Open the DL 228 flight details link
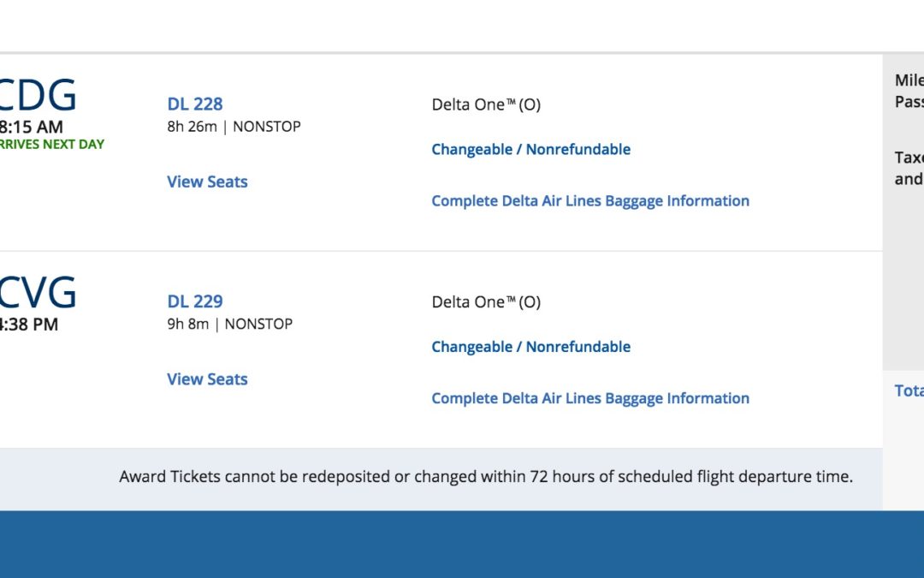Viewport: 924px width, 578px height. 195,104
